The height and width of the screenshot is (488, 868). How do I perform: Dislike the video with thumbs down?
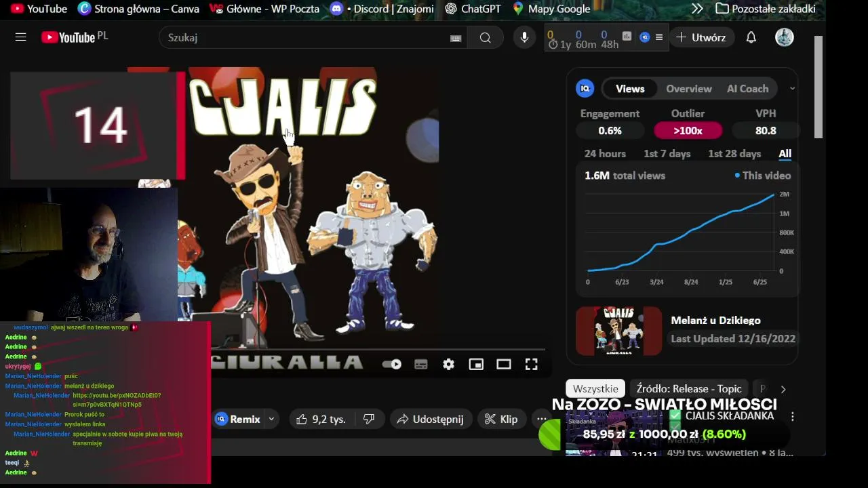tap(369, 420)
